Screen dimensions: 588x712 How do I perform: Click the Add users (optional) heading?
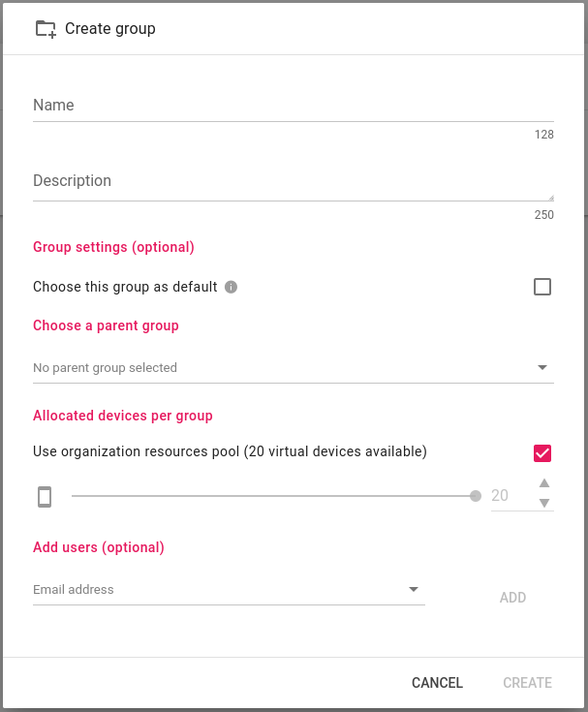click(x=99, y=547)
